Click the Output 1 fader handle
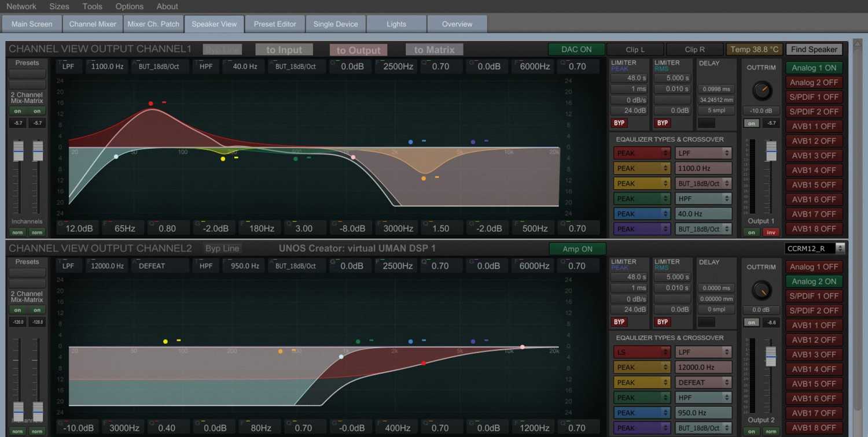 771,151
